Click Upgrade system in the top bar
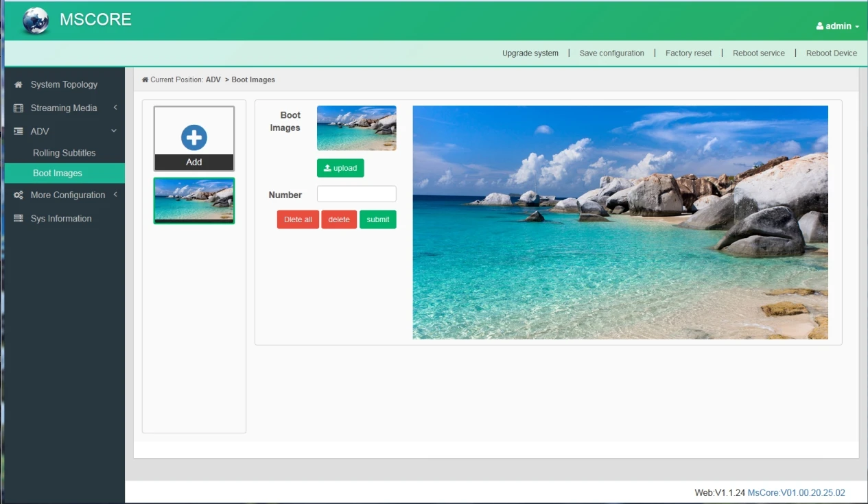This screenshot has width=868, height=504. tap(530, 53)
